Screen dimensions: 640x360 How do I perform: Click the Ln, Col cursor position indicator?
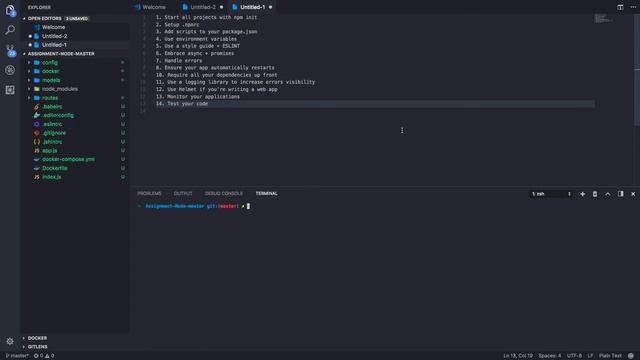pyautogui.click(x=518, y=356)
